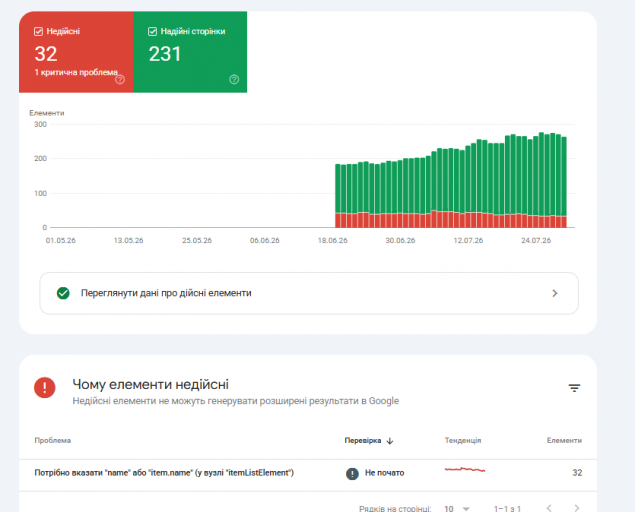This screenshot has width=635, height=512.
Task: Click red trend sparkline in Тенденція column
Action: [465, 470]
